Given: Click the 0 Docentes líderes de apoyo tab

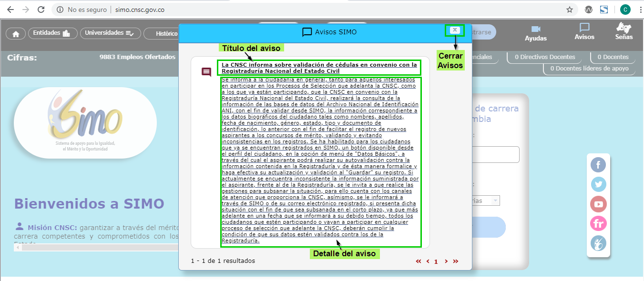Looking at the screenshot, I should [589, 69].
